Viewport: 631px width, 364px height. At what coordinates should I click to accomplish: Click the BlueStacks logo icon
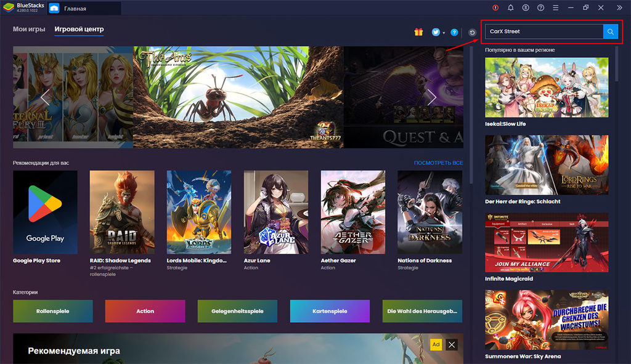(8, 7)
